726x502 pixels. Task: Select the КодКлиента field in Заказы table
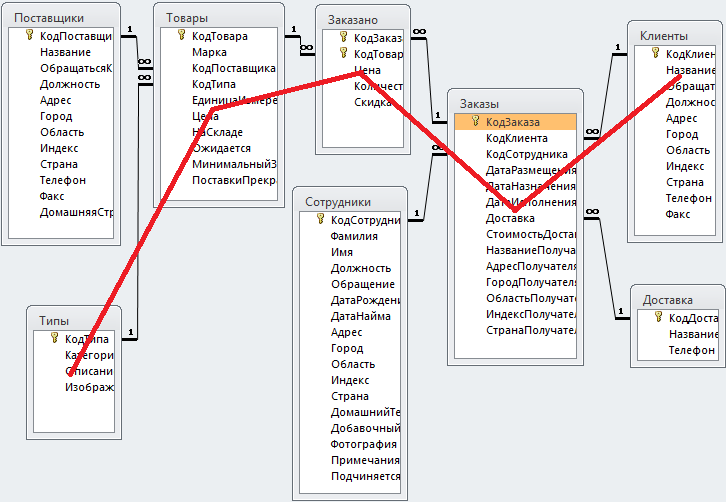[x=515, y=138]
